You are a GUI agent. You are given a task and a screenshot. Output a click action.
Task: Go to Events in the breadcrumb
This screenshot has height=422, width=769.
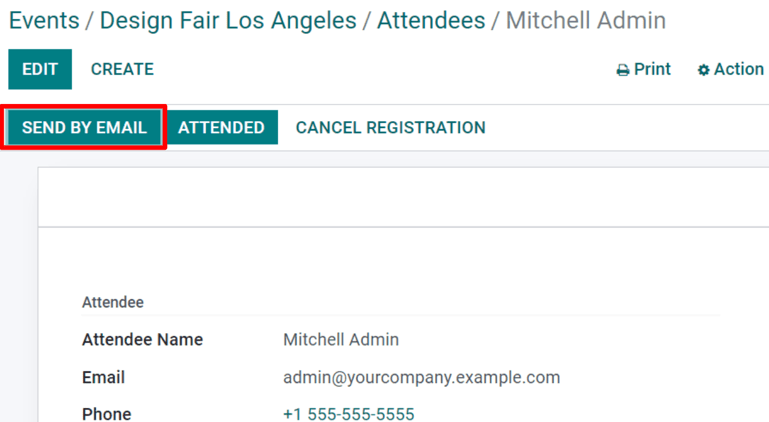46,20
